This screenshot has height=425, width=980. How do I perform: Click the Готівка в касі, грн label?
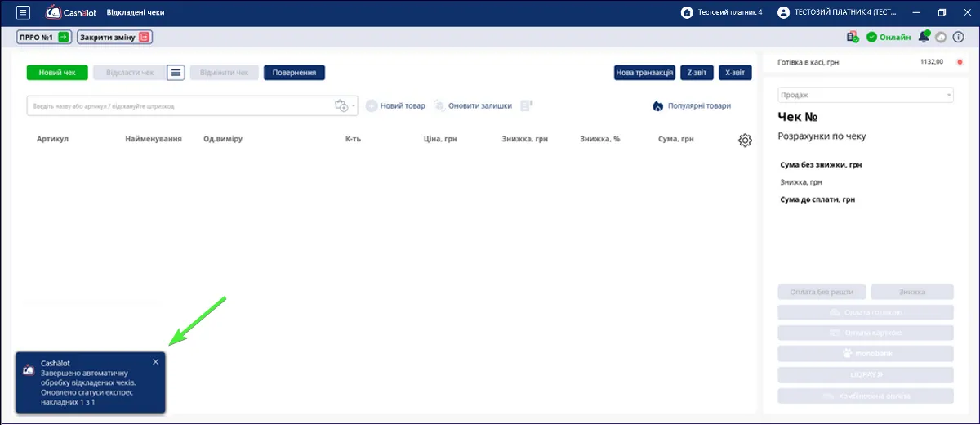click(808, 62)
